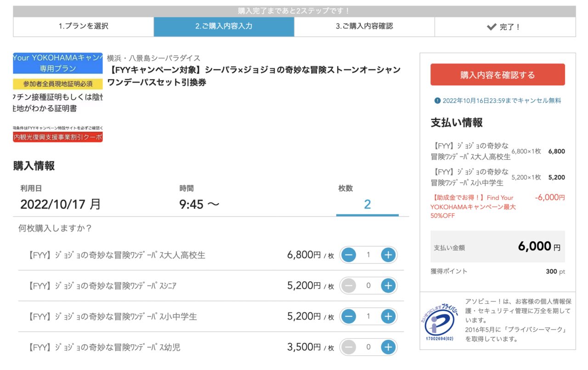Image resolution: width=588 pixels, height=370 pixels.
Task: Increase シニア ticket count with plus button
Action: [x=388, y=286]
